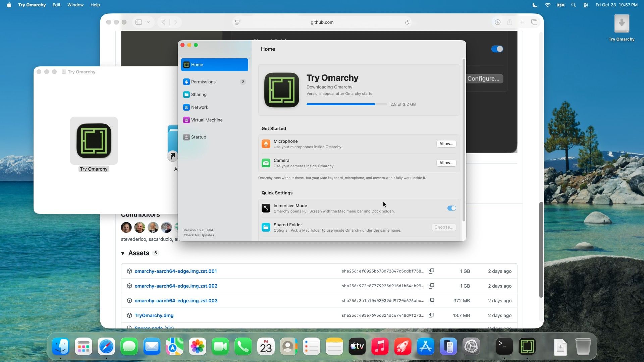Allow Camera access for Omarchy

pos(446,163)
